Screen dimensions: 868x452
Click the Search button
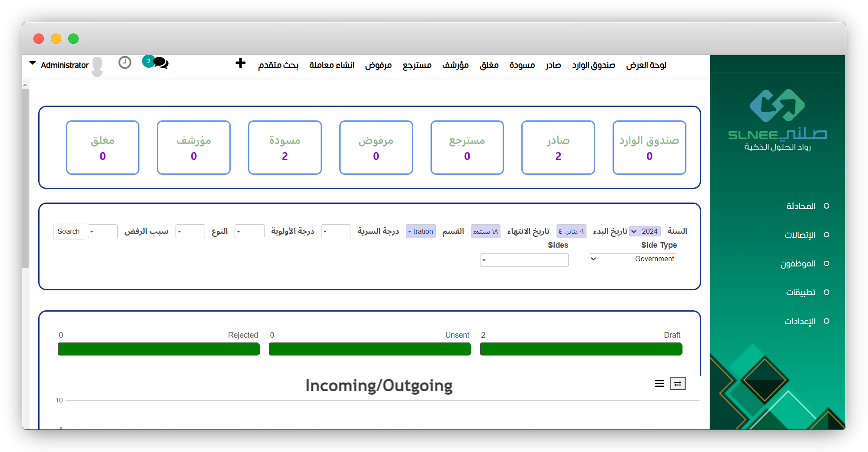tap(69, 231)
